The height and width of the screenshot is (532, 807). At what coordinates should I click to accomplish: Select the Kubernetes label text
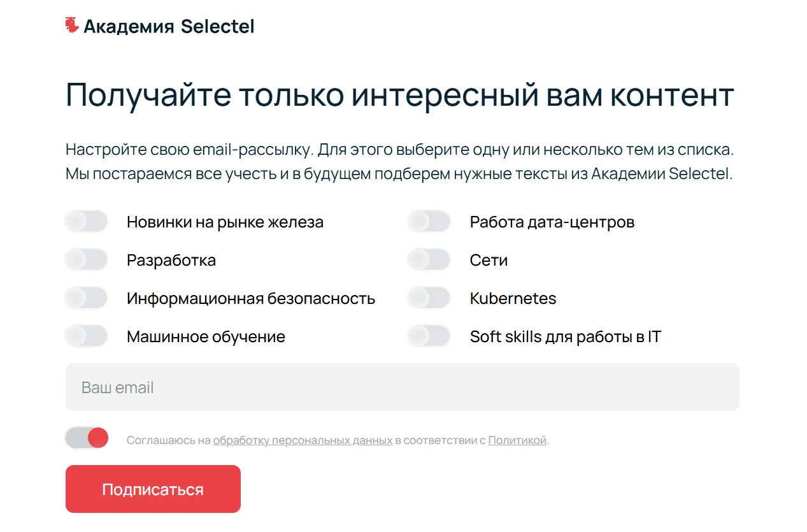point(513,298)
